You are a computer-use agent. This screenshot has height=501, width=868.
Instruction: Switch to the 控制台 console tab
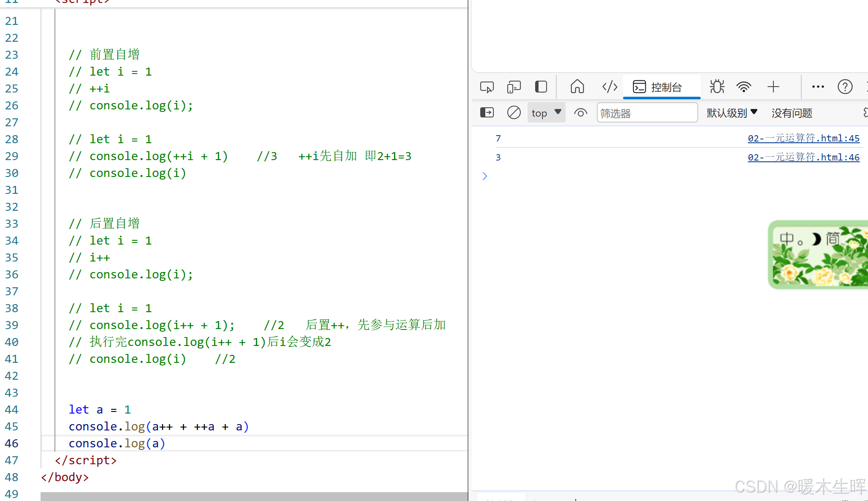coord(661,87)
